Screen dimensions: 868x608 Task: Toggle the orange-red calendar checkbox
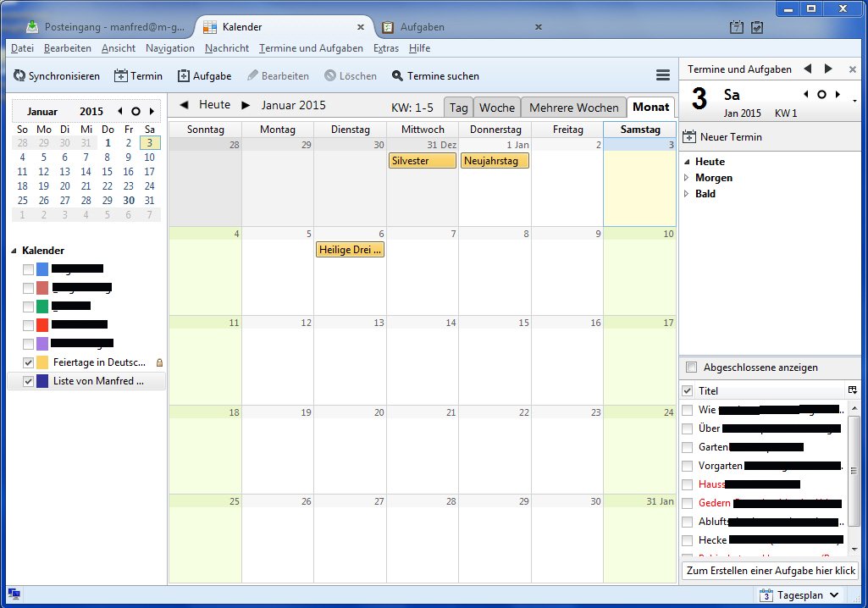tap(28, 325)
